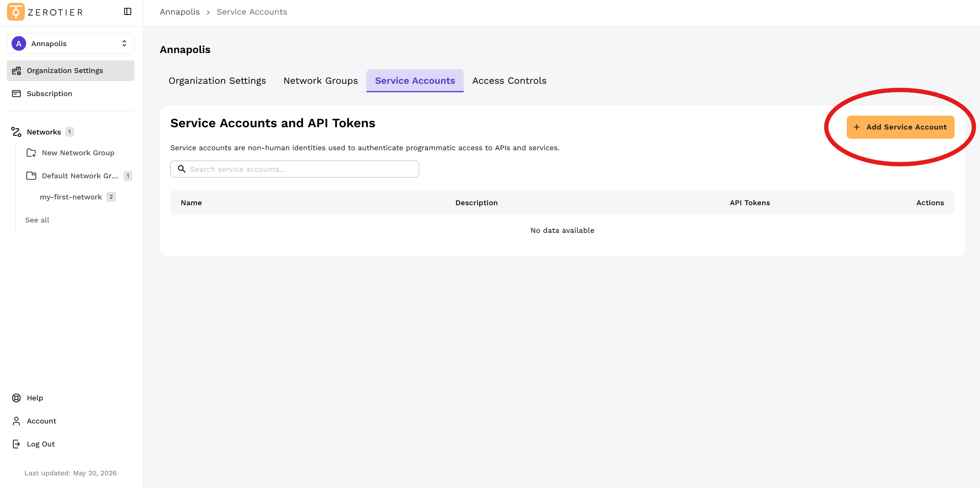Click the Service Accounts breadcrumb
The image size is (980, 488).
coord(252,12)
